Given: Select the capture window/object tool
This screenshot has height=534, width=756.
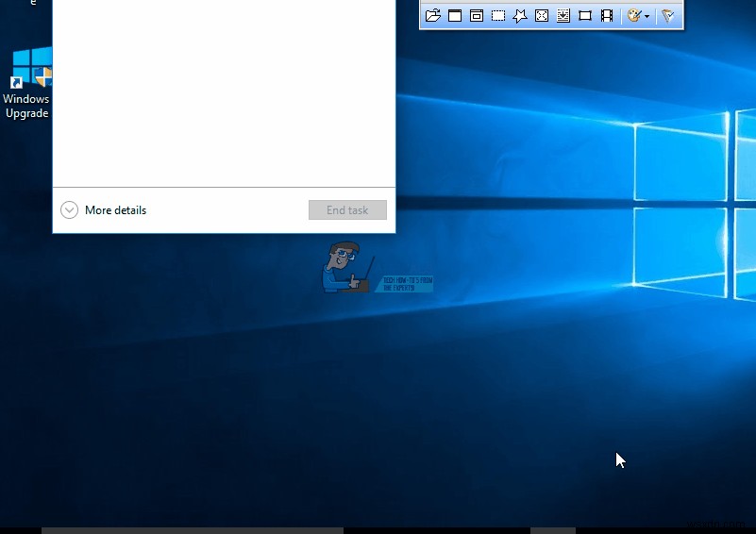Looking at the screenshot, I should tap(477, 15).
